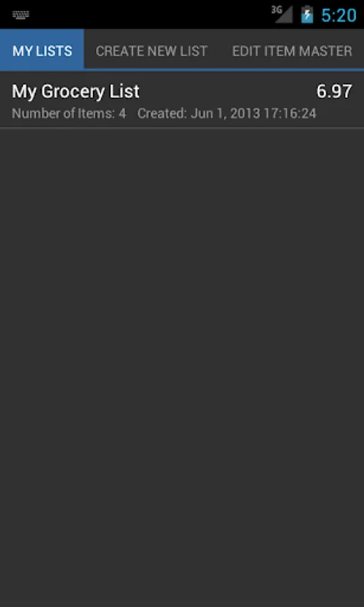Tap the Created Jun 1, 2013 timestamp

coord(227,113)
